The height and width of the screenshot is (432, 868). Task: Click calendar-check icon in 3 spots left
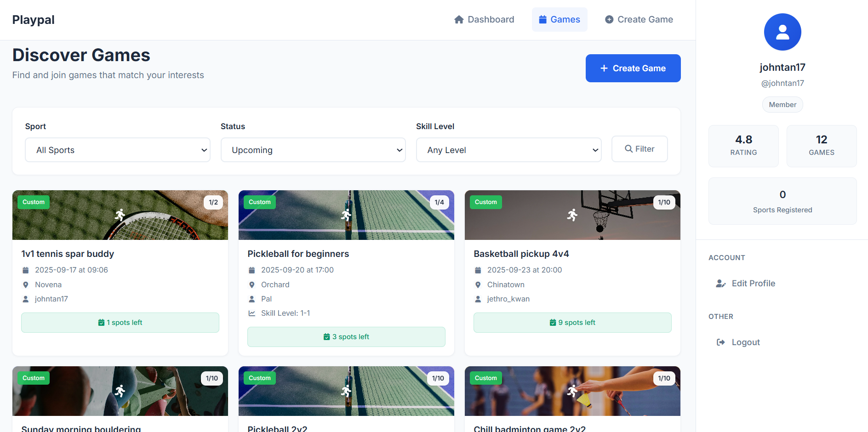click(x=327, y=337)
